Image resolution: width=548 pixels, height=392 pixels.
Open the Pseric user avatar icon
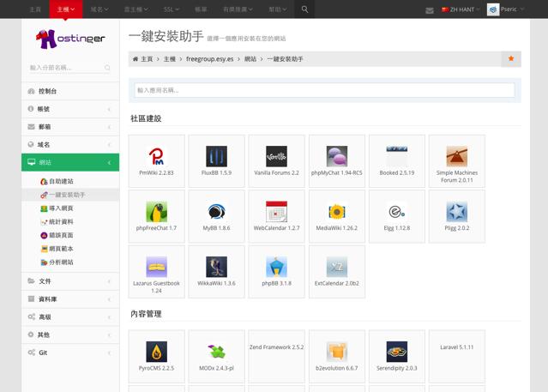[493, 9]
